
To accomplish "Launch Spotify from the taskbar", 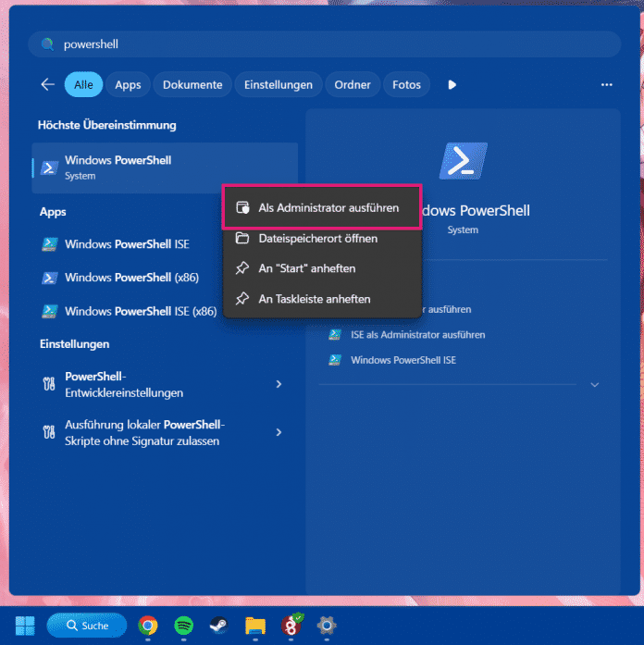I will click(184, 626).
